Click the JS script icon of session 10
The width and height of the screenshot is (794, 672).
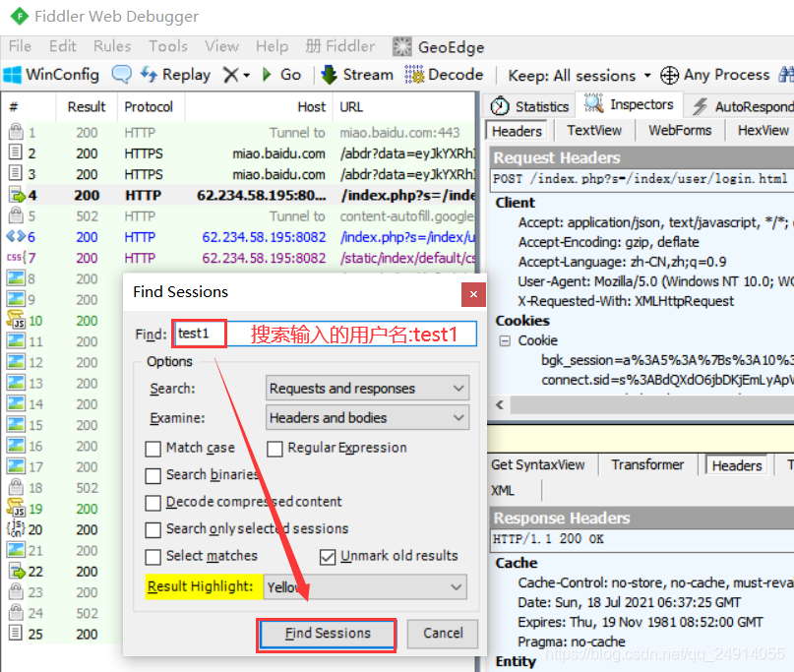point(16,320)
